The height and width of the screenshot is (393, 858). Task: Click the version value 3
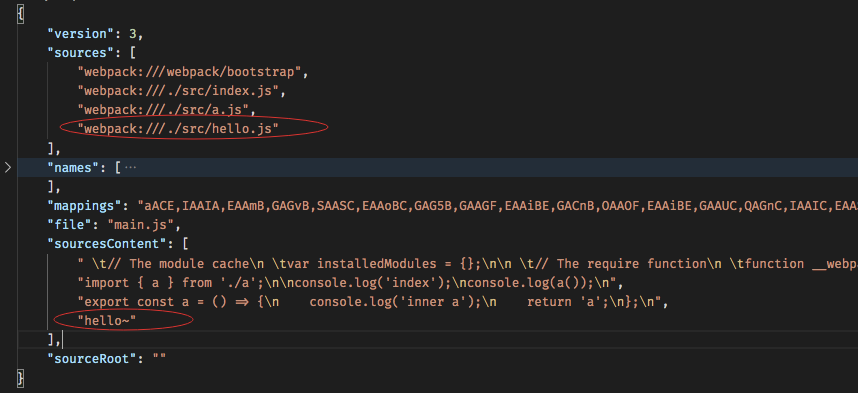[x=132, y=33]
